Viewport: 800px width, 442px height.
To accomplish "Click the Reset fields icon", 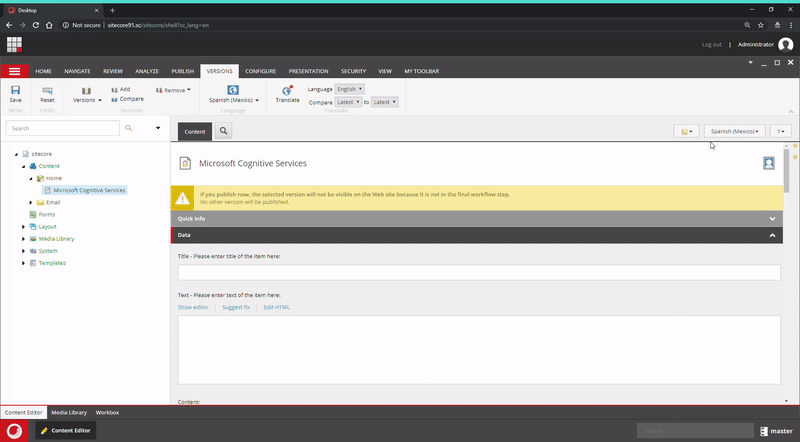I will coord(47,91).
